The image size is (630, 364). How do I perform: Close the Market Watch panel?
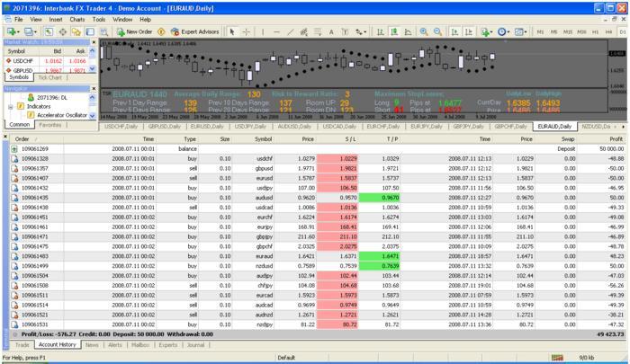pyautogui.click(x=94, y=42)
